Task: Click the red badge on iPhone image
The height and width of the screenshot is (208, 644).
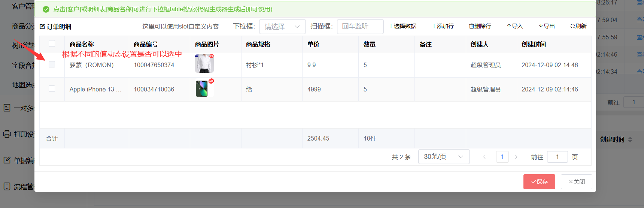Action: [x=211, y=81]
